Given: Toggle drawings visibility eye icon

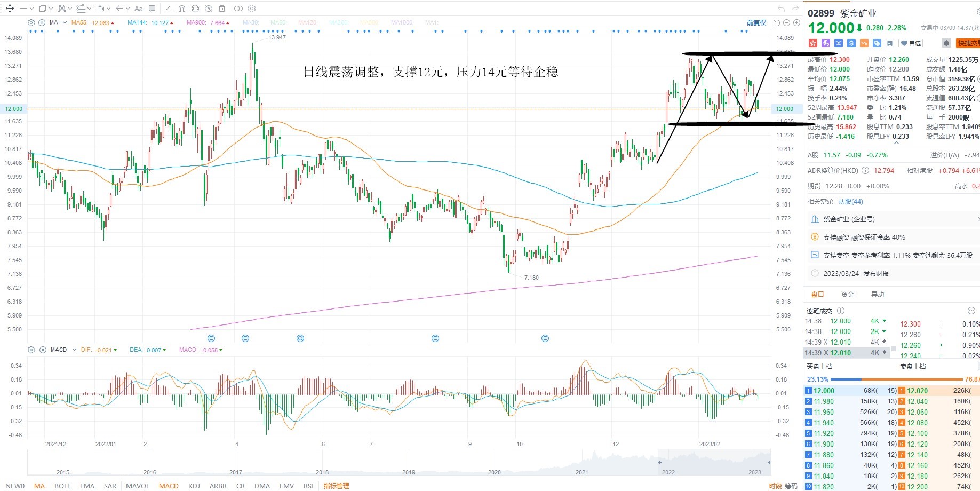Looking at the screenshot, I should (x=209, y=9).
